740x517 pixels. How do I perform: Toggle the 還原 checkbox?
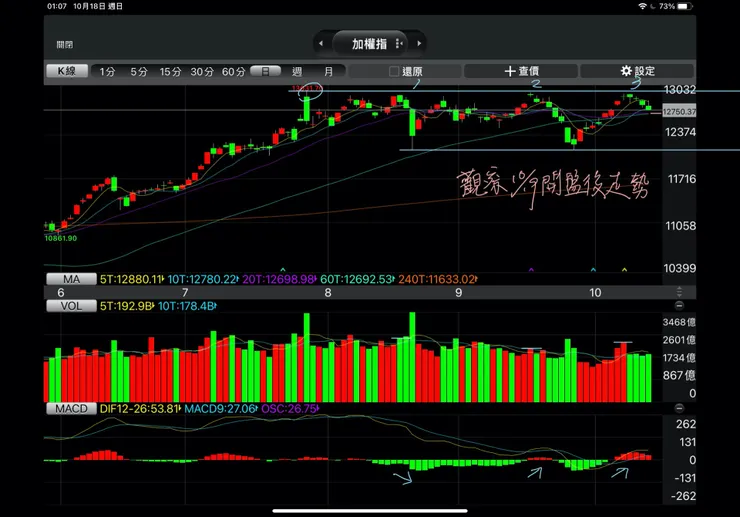[x=394, y=71]
